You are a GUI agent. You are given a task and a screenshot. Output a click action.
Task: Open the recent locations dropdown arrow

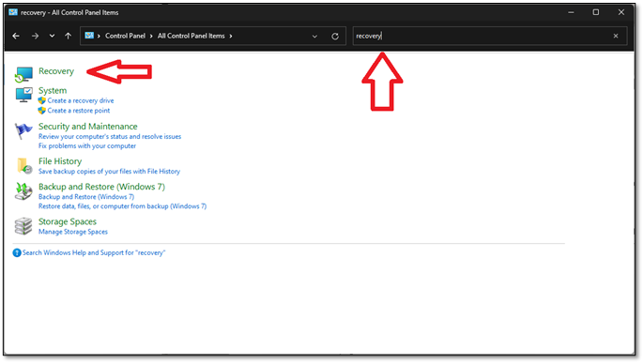[52, 36]
